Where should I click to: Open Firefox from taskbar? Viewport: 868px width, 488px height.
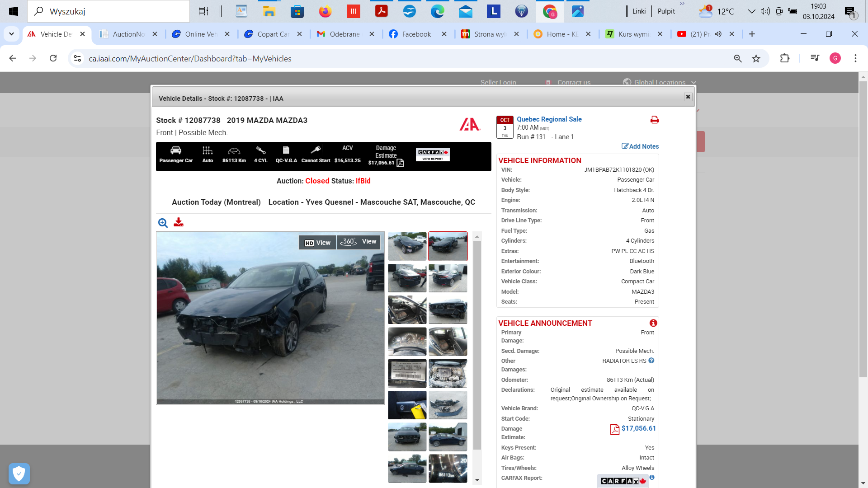[325, 11]
